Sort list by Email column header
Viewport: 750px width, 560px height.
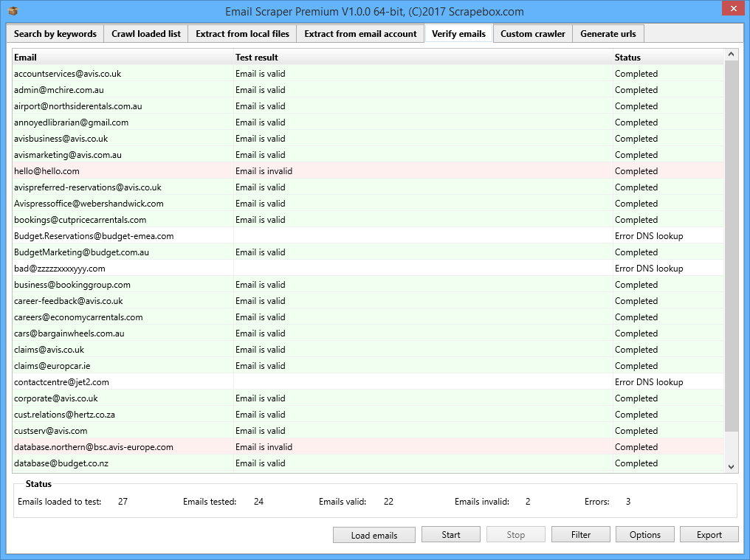(122, 58)
